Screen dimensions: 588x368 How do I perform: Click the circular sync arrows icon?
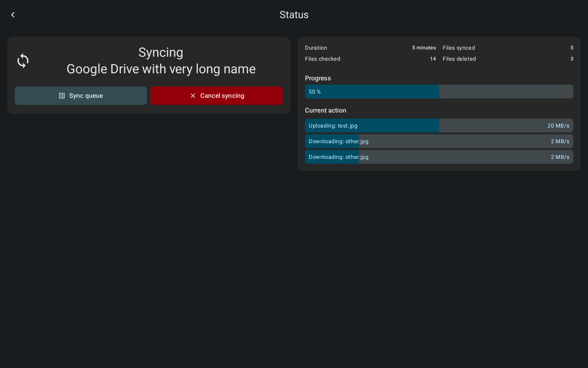coord(23,61)
